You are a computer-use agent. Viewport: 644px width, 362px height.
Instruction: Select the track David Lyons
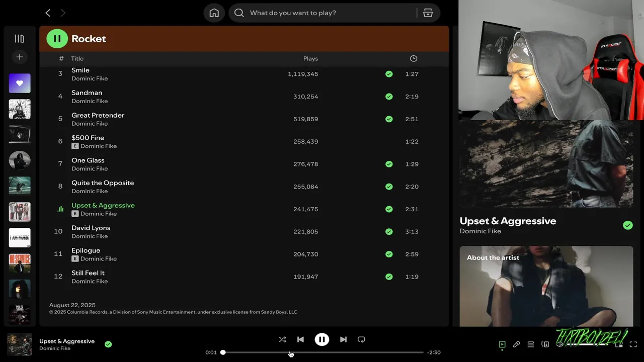91,228
